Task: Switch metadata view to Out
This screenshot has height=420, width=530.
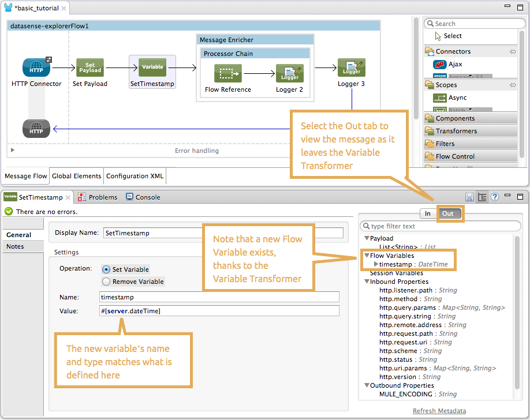Action: click(x=448, y=213)
